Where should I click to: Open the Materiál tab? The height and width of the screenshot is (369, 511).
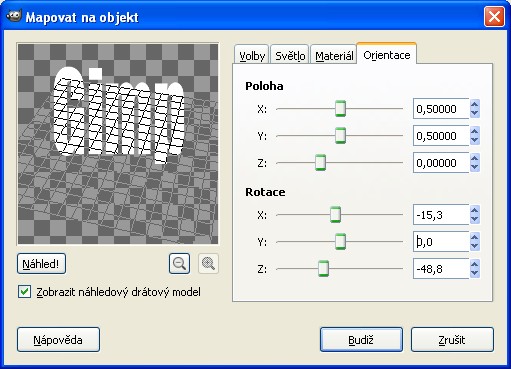click(x=334, y=55)
